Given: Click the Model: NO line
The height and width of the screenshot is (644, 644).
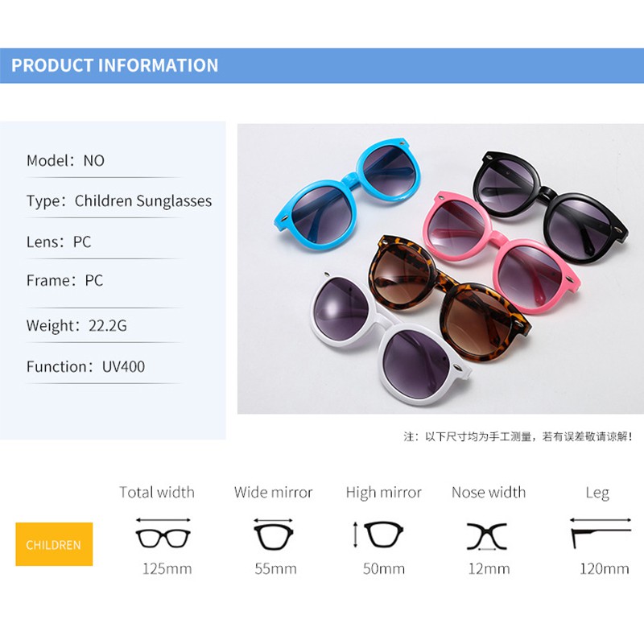Looking at the screenshot, I should pos(65,160).
